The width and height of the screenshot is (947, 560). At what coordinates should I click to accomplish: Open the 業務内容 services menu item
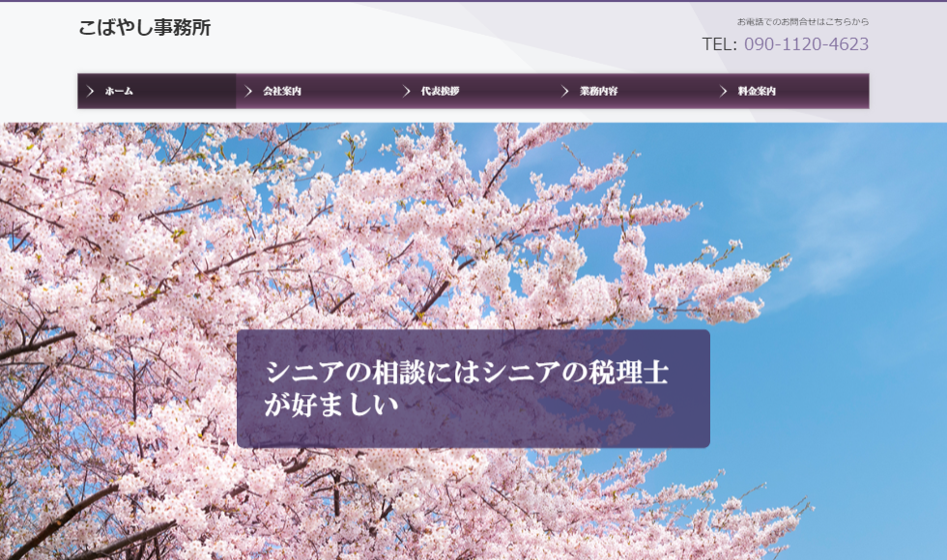598,92
